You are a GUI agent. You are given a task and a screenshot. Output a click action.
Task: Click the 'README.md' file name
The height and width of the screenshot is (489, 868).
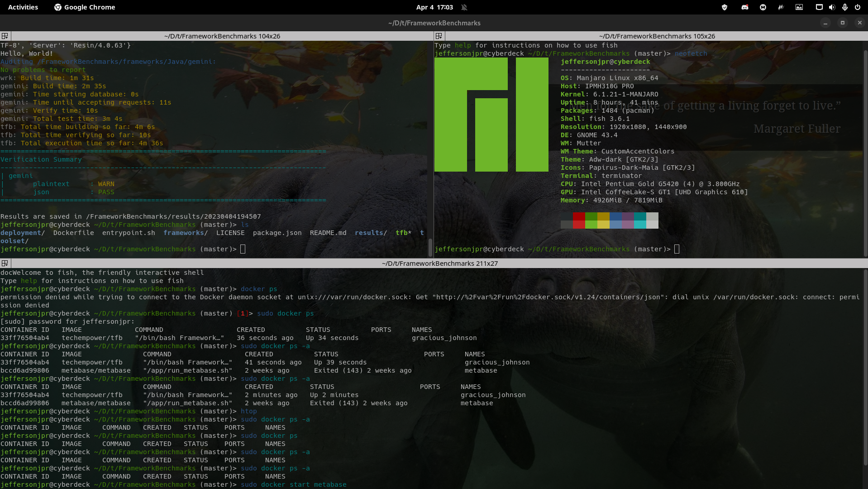click(x=328, y=233)
